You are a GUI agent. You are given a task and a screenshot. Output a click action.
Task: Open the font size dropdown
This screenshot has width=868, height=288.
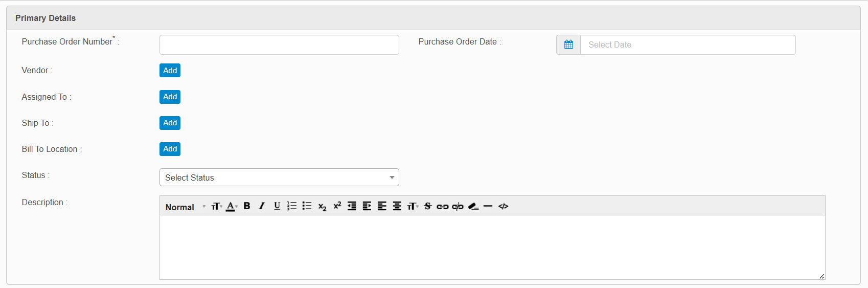pyautogui.click(x=217, y=207)
